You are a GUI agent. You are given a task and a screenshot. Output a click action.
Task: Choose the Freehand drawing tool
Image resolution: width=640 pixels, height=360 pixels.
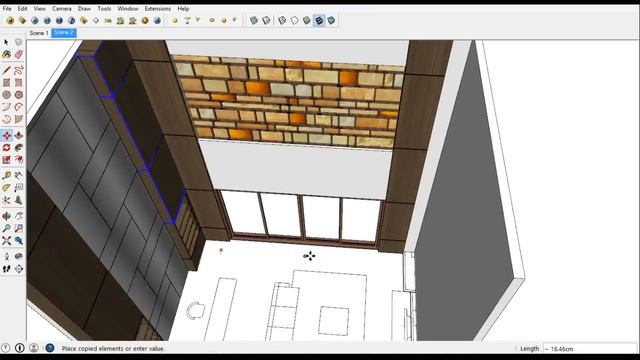18,70
